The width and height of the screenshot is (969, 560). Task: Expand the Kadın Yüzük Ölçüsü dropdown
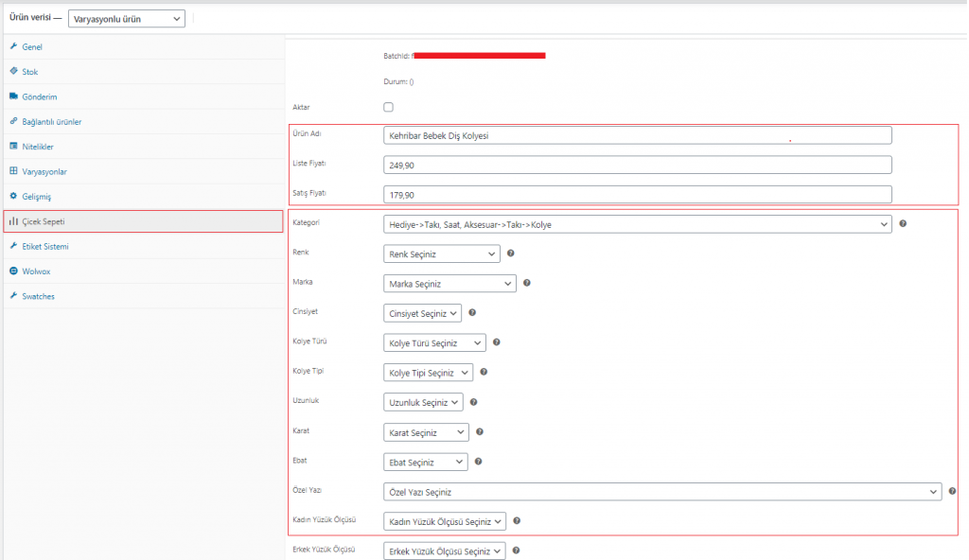[445, 521]
